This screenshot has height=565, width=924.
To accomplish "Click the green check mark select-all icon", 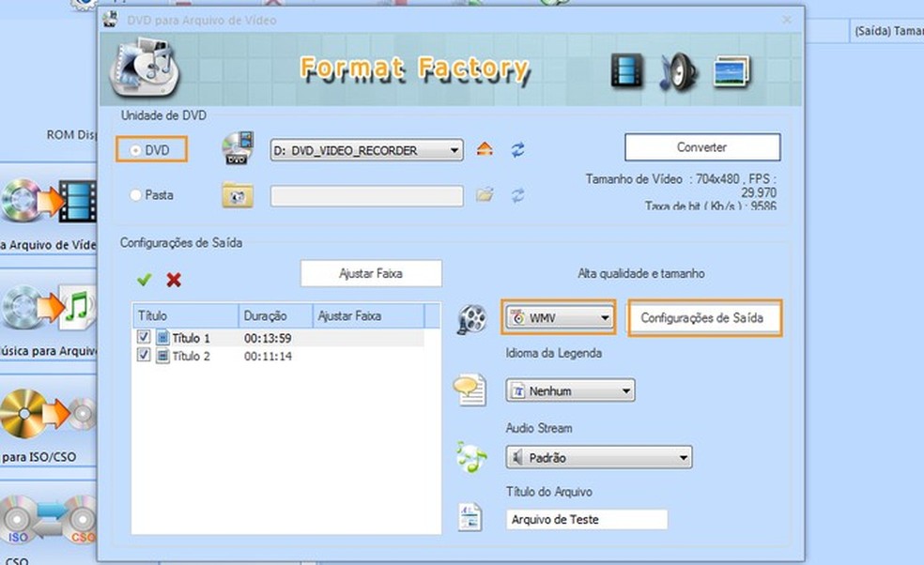I will point(145,280).
